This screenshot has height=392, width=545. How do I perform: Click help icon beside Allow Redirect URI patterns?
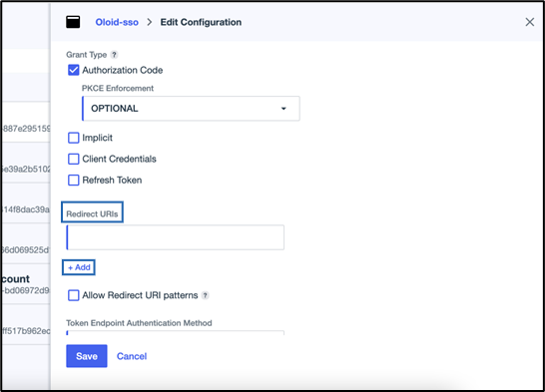206,295
